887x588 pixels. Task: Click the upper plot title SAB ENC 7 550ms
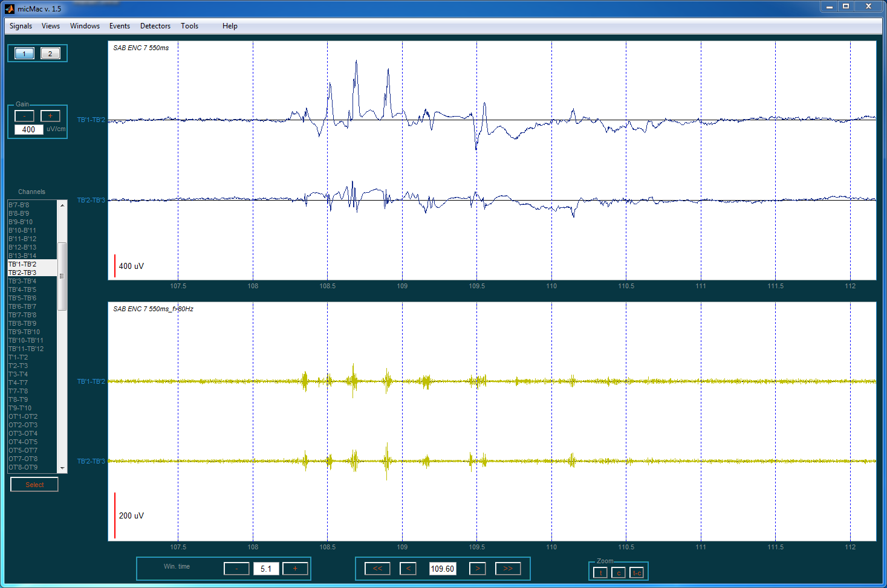(x=141, y=48)
